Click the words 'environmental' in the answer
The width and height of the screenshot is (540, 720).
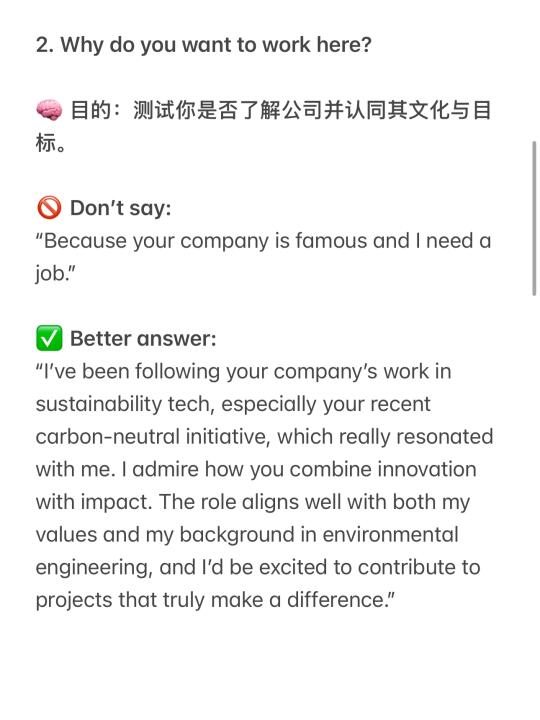tap(390, 534)
